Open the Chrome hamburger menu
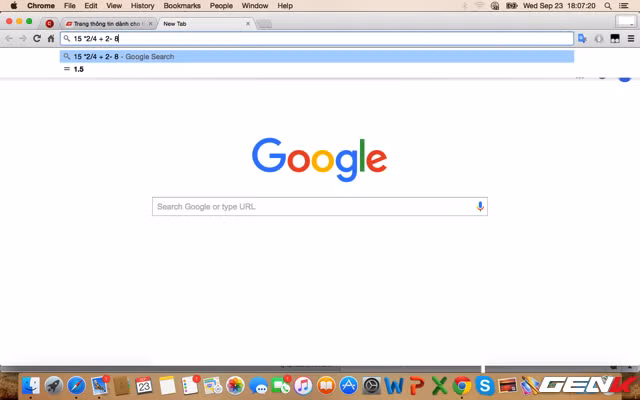 [630, 39]
